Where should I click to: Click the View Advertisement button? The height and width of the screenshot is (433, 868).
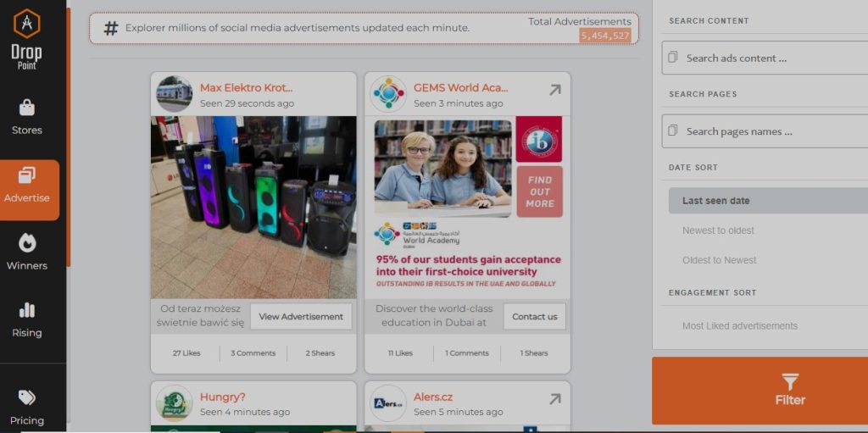point(301,316)
